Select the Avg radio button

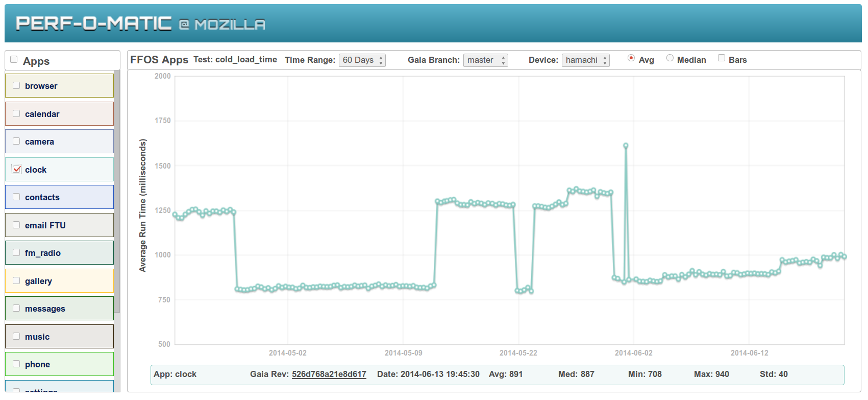tap(631, 58)
